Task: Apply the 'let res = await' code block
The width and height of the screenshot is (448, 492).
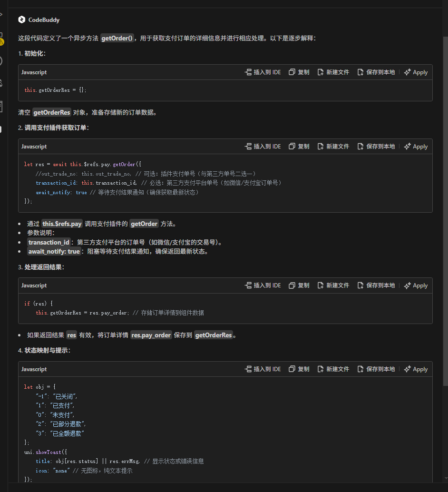Action: click(x=416, y=146)
